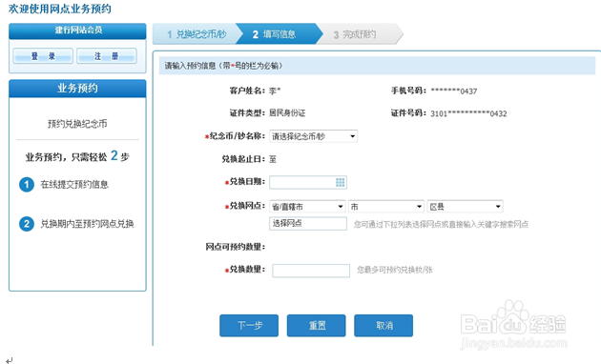The height and width of the screenshot is (364, 601).
Task: Select step 1 兑换纪念币/钞 tab
Action: [197, 34]
